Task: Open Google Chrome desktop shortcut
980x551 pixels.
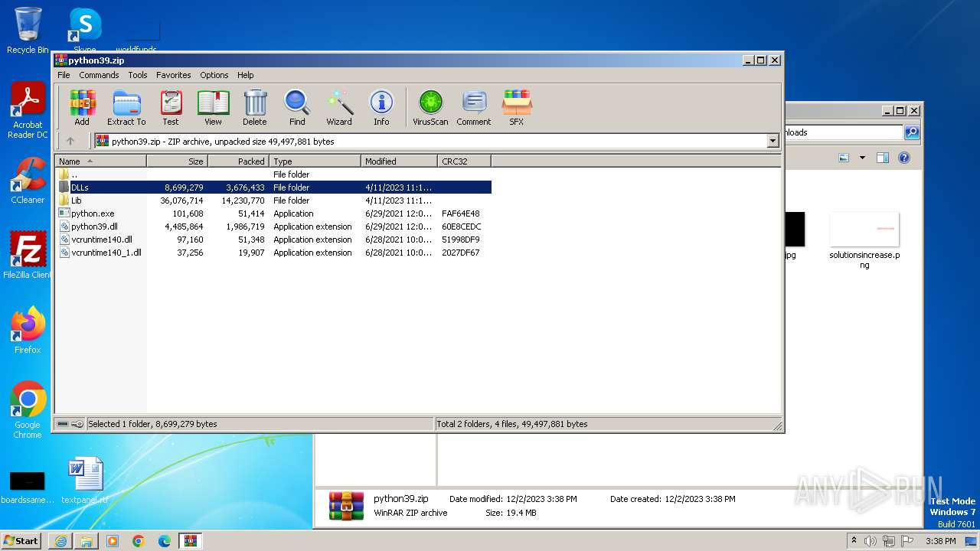Action: click(x=28, y=410)
